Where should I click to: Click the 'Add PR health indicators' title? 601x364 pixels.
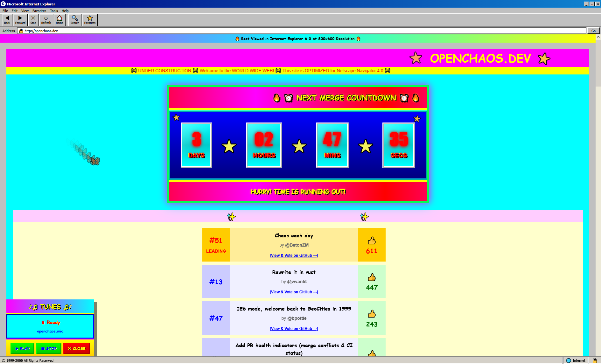pyautogui.click(x=294, y=349)
